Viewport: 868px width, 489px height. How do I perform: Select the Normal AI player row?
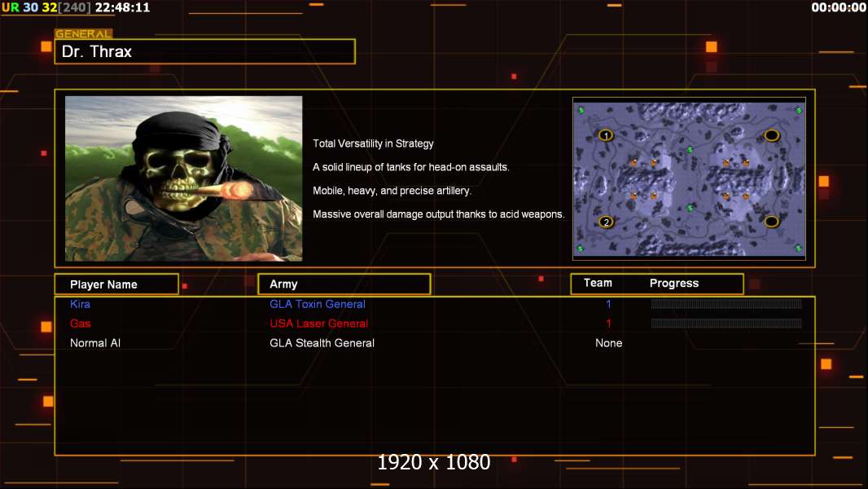[x=435, y=343]
